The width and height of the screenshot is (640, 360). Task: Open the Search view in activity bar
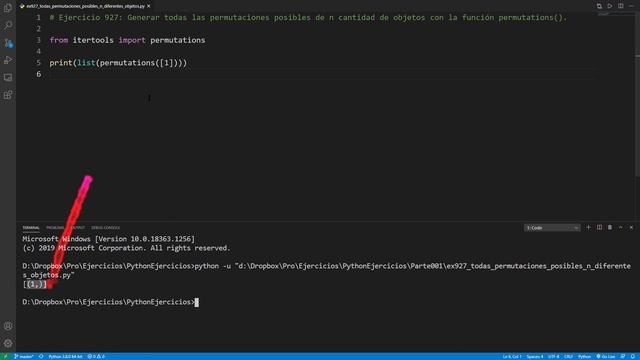(x=8, y=25)
